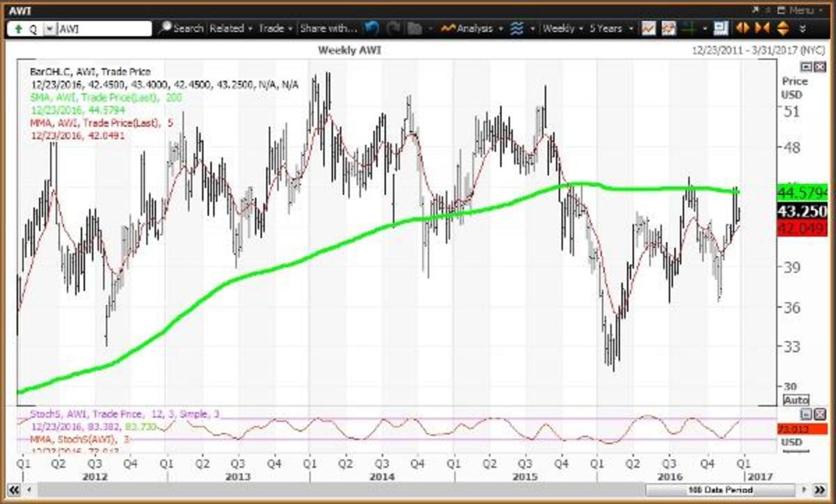The width and height of the screenshot is (836, 504).
Task: Click the compress horizontally orange arrows icon
Action: pyautogui.click(x=762, y=29)
